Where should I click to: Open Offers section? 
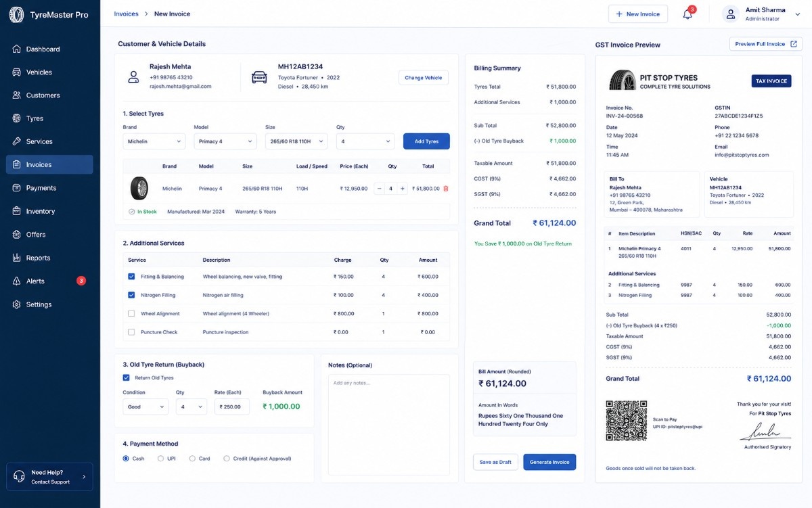50,235
